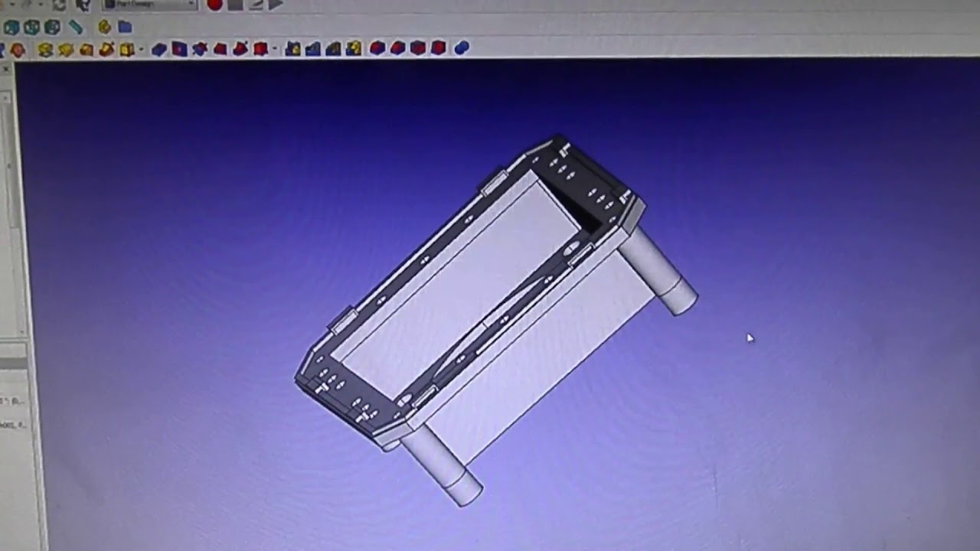Select the Pad tool

45,50
